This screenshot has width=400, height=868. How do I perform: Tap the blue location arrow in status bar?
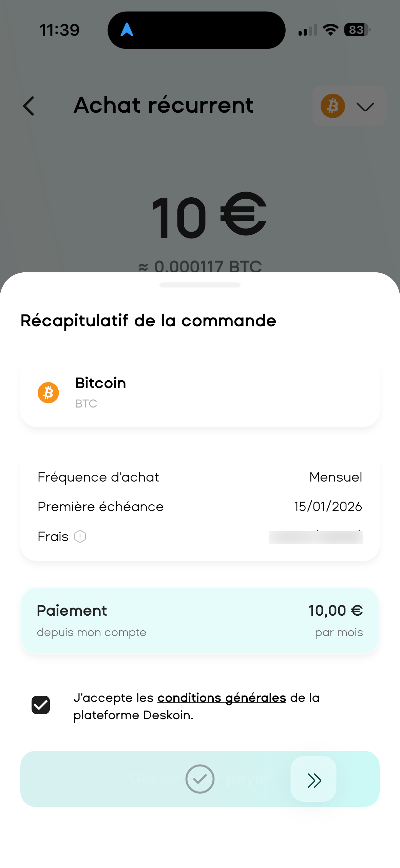[127, 30]
